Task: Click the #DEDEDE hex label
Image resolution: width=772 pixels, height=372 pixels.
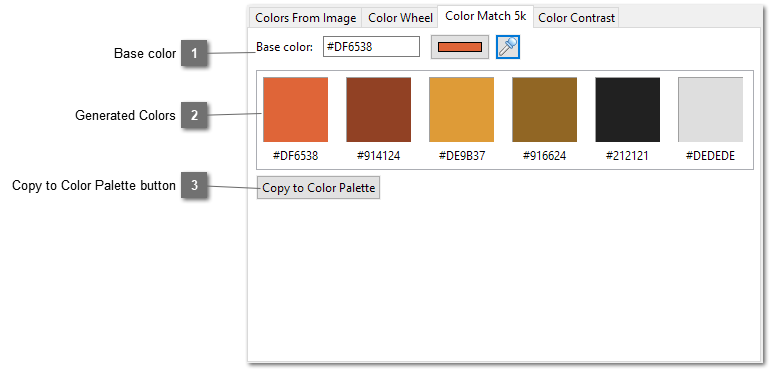Action: tap(710, 156)
